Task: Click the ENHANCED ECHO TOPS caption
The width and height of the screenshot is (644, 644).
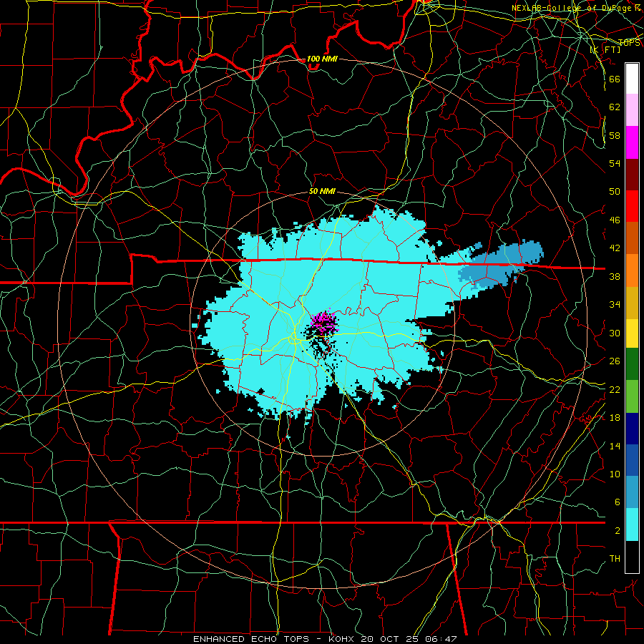Action: pos(250,639)
